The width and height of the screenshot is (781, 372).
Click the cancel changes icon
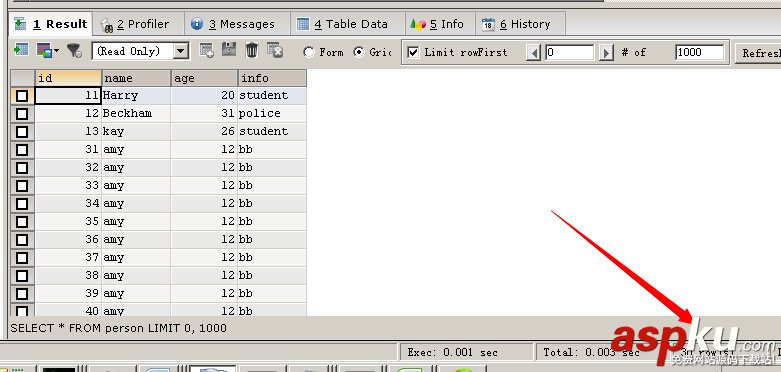[275, 50]
